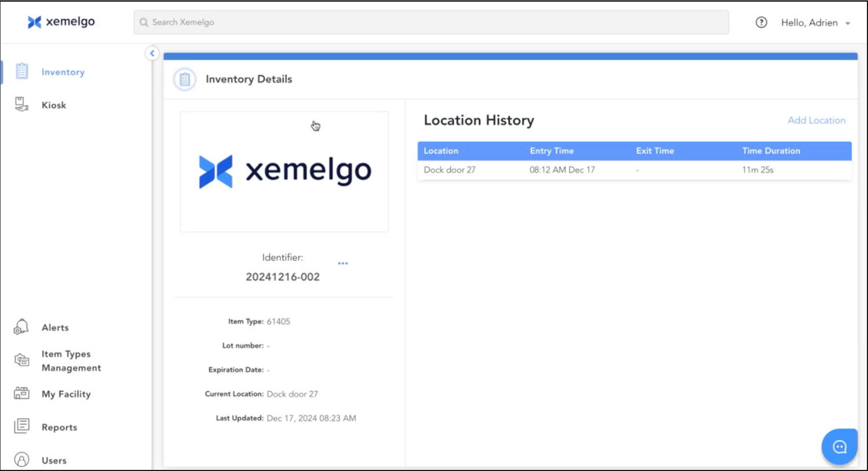Select the Dock door 27 table cell
Screen dimensions: 868x471
click(450, 170)
